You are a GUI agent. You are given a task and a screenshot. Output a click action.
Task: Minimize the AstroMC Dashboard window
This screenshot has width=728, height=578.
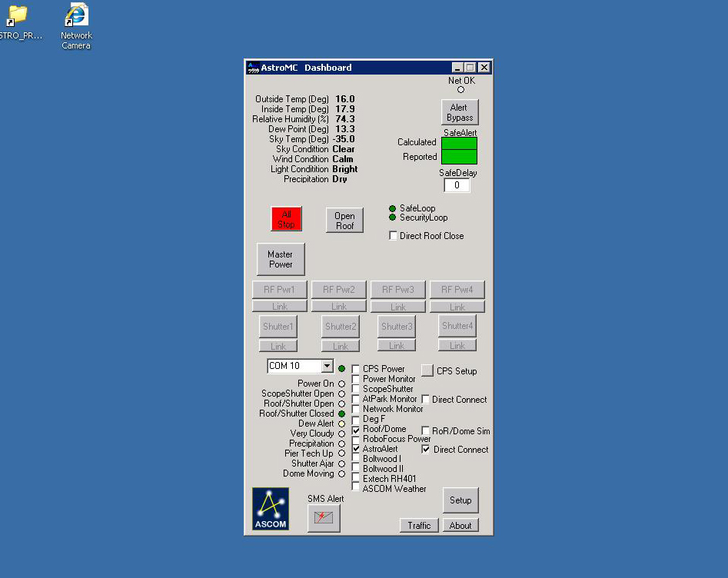coord(457,68)
